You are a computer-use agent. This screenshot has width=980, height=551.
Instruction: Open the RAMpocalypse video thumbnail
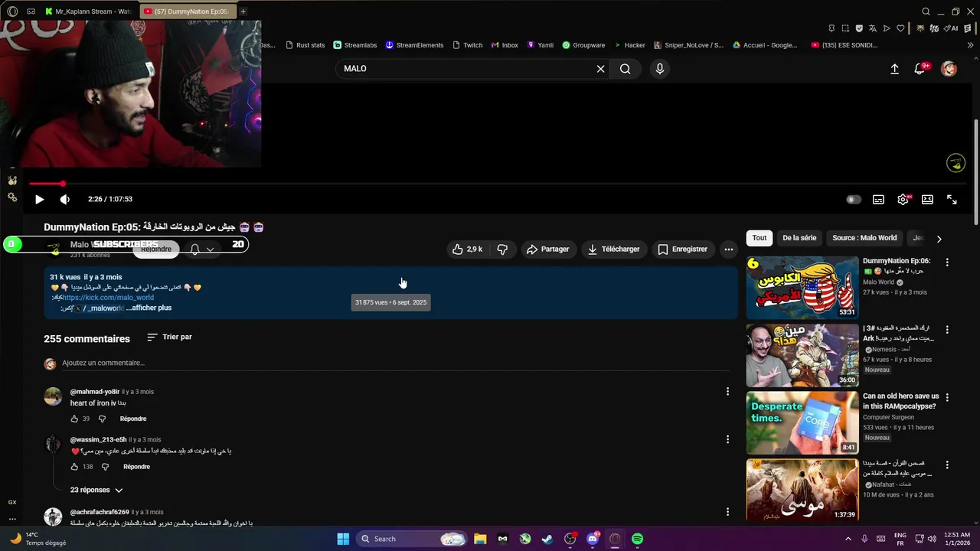tap(802, 423)
